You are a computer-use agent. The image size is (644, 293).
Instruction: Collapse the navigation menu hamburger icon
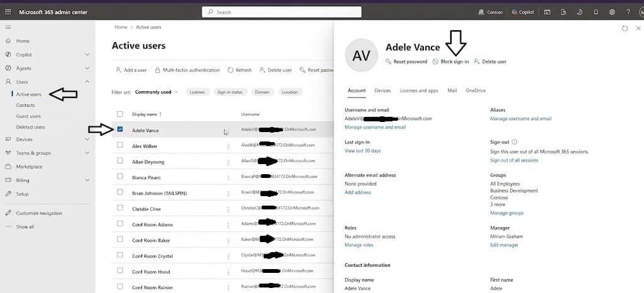tap(8, 27)
